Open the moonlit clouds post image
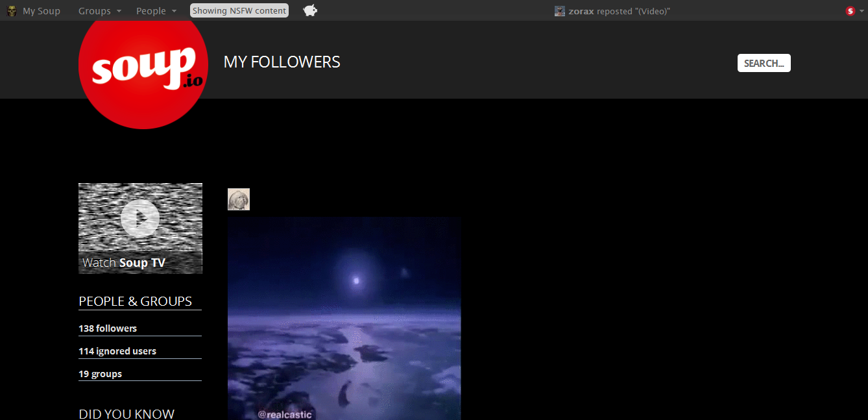This screenshot has width=868, height=420. click(344, 319)
